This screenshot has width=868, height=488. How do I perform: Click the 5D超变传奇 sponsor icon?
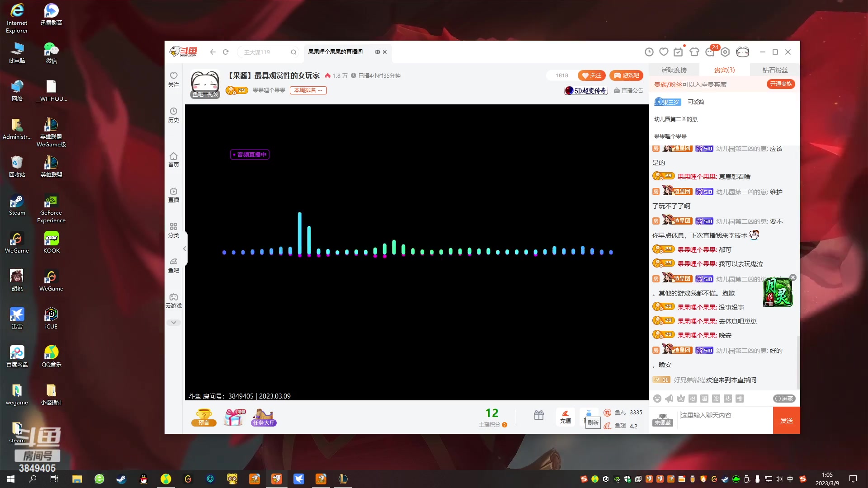[x=586, y=90]
